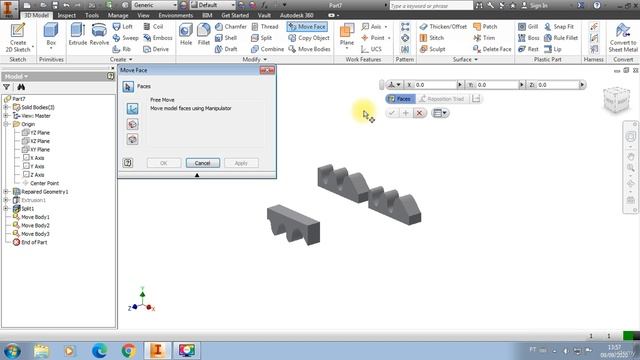
Task: Click the Z offset field
Action: point(558,85)
